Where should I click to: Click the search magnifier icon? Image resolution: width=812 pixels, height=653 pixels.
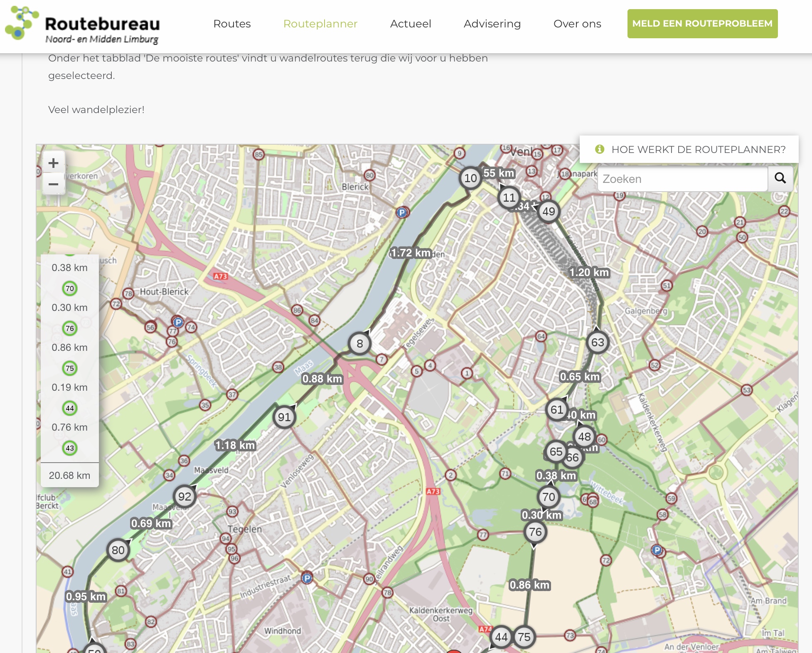780,179
